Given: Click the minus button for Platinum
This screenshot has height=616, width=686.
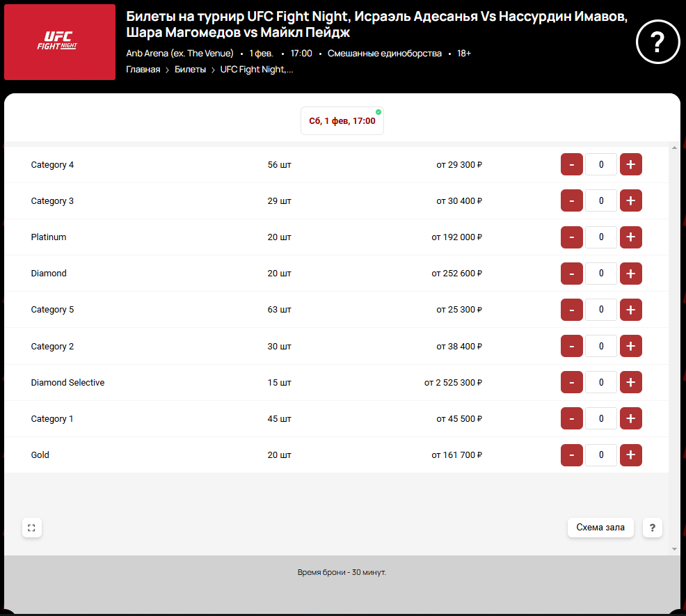Looking at the screenshot, I should [x=571, y=237].
